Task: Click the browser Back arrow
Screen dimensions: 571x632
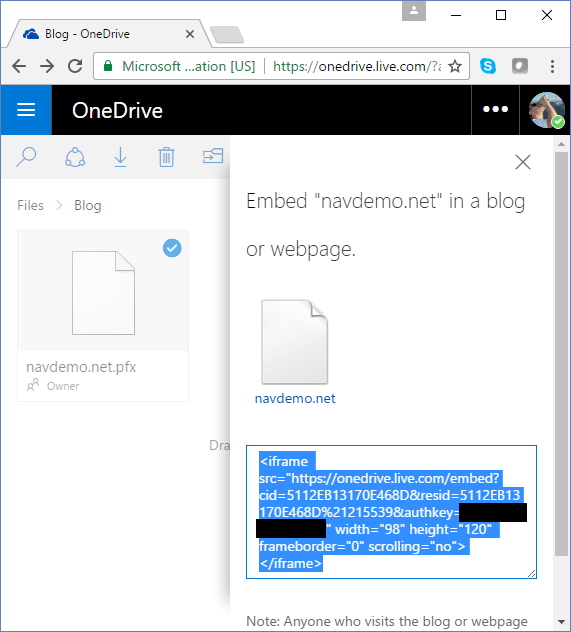Action: 19,66
